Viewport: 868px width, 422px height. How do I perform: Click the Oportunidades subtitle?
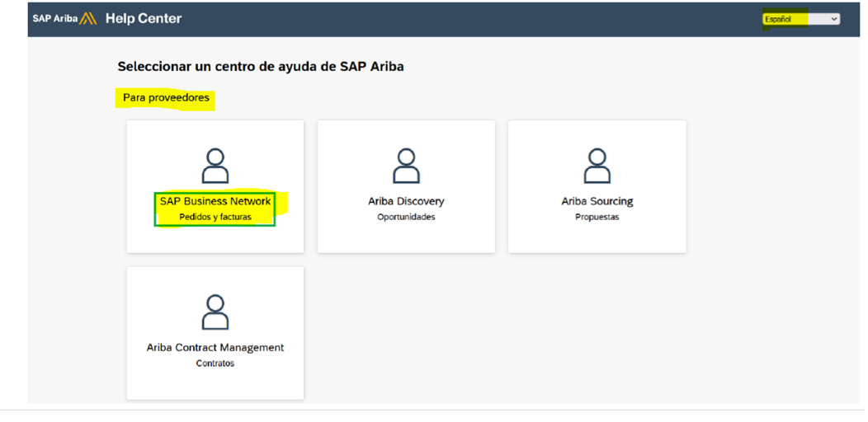[406, 217]
